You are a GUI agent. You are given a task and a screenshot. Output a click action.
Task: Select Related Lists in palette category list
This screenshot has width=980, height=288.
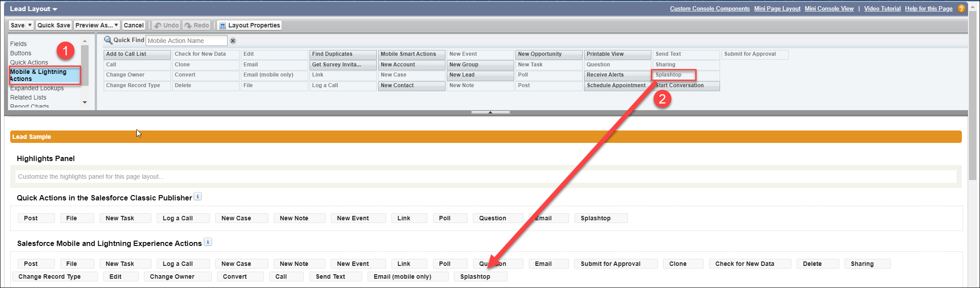28,97
